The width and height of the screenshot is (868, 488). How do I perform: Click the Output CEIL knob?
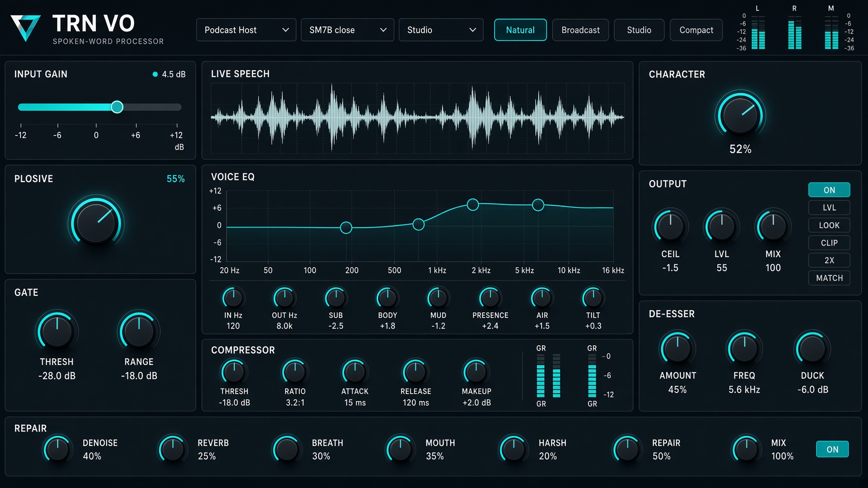coord(670,226)
